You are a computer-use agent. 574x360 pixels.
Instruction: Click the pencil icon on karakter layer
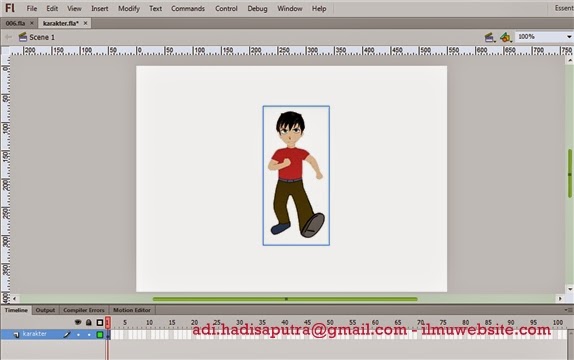click(67, 334)
